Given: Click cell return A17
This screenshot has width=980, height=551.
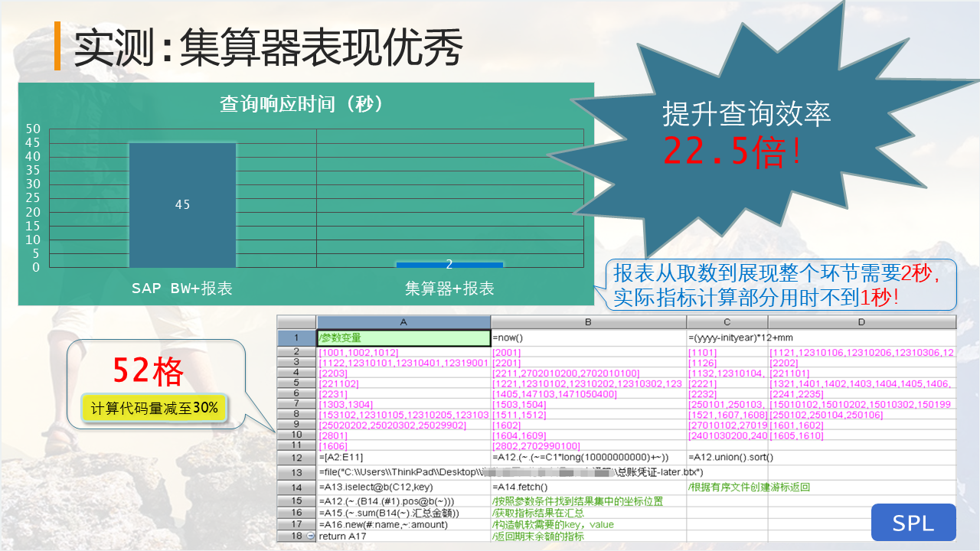Looking at the screenshot, I should tap(403, 536).
